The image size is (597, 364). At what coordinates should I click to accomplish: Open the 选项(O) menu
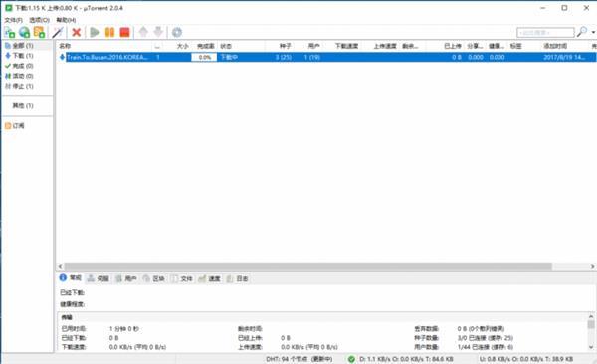[39, 20]
